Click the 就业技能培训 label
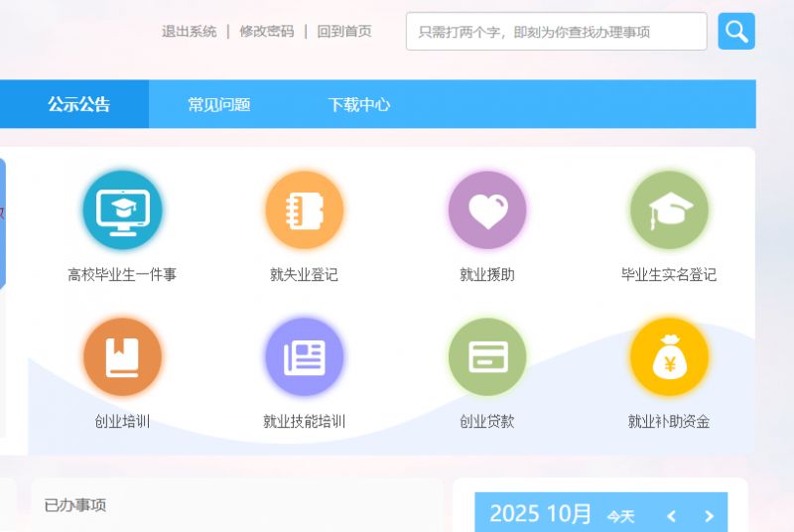 pyautogui.click(x=304, y=421)
